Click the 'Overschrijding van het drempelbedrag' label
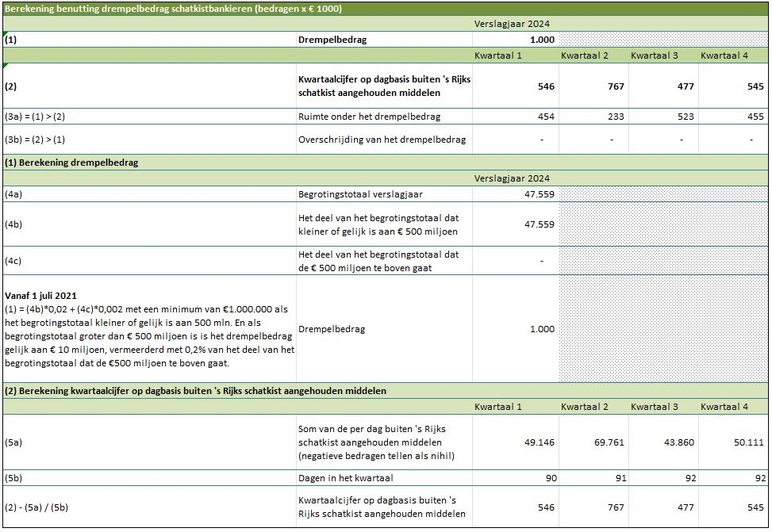This screenshot has height=532, width=772. click(382, 140)
